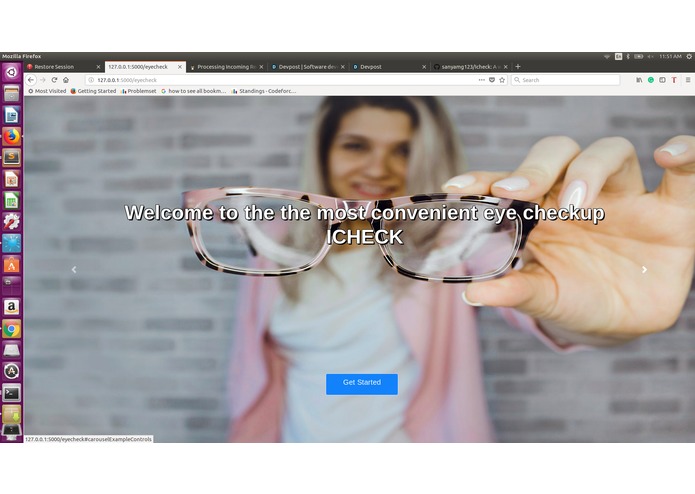Screen dimensions: 695x494
Task: Close the 127.0.0.1:5000/eyecheck tab
Action: click(180, 67)
